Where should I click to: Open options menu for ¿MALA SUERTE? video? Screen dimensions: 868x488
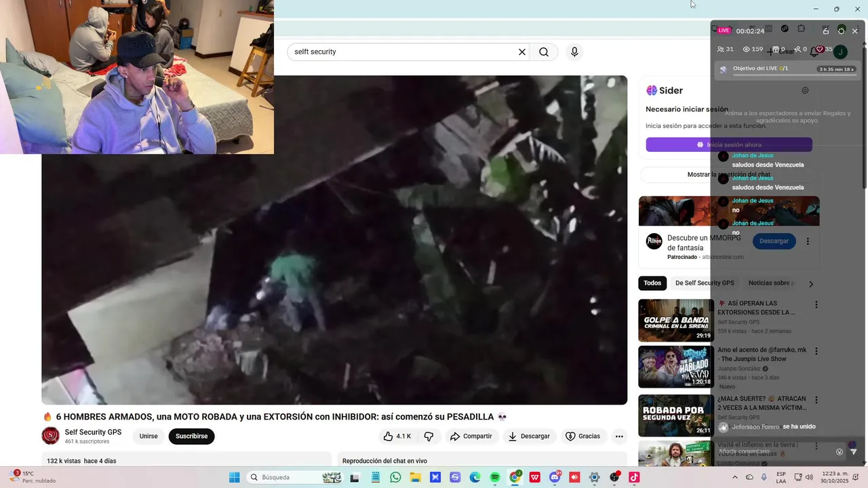click(816, 400)
